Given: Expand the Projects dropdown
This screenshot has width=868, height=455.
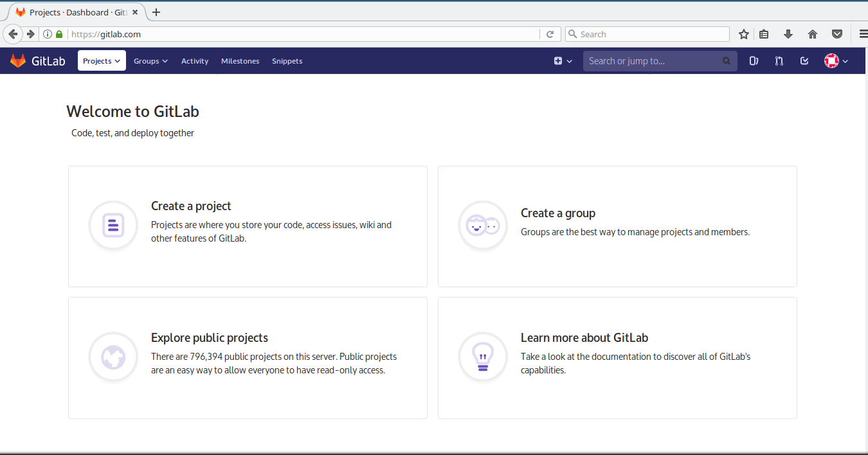Looking at the screenshot, I should tap(101, 60).
